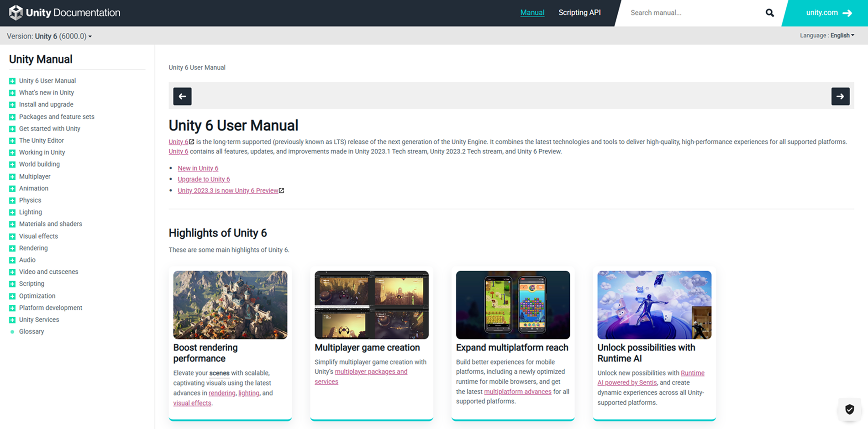Image resolution: width=868 pixels, height=429 pixels.
Task: Click the next page arrow button
Action: point(840,96)
